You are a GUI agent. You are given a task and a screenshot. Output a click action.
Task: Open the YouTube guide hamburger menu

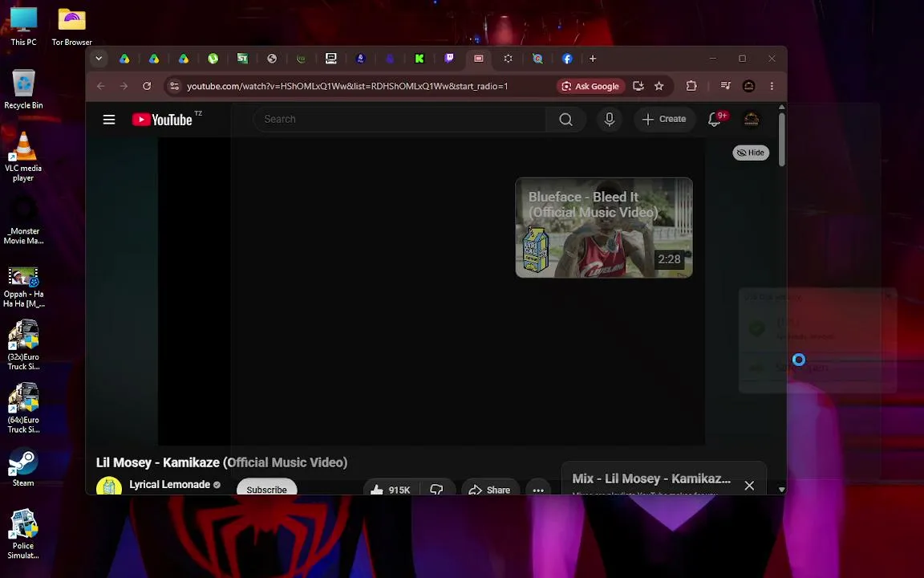[x=109, y=120]
